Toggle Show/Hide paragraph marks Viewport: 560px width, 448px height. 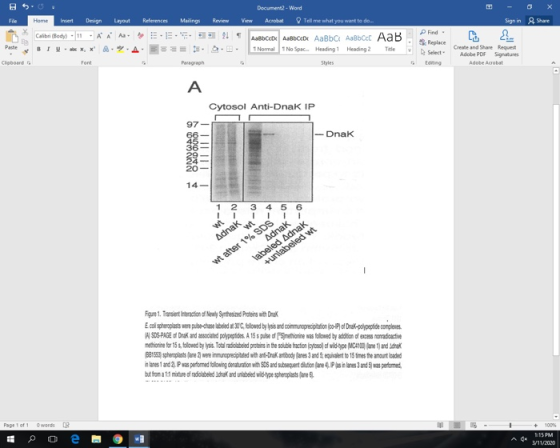coord(239,35)
